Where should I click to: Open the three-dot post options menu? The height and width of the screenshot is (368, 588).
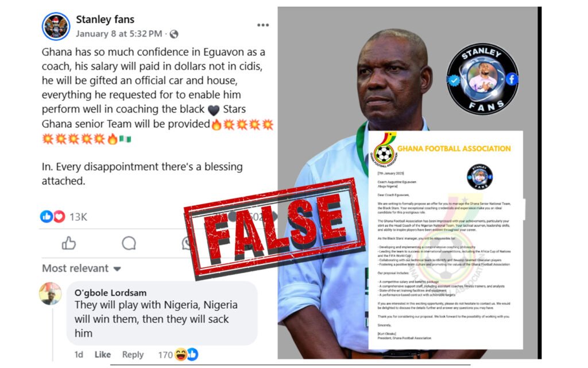coord(263,25)
